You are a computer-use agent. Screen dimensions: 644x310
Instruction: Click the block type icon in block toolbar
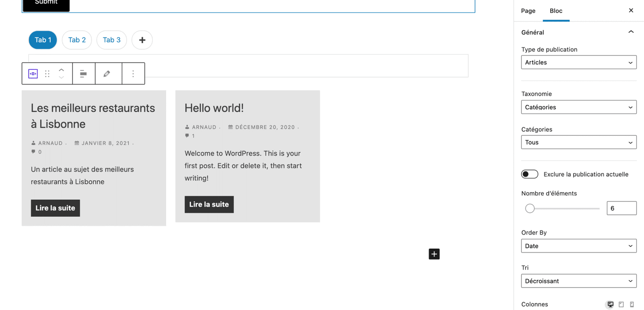33,74
